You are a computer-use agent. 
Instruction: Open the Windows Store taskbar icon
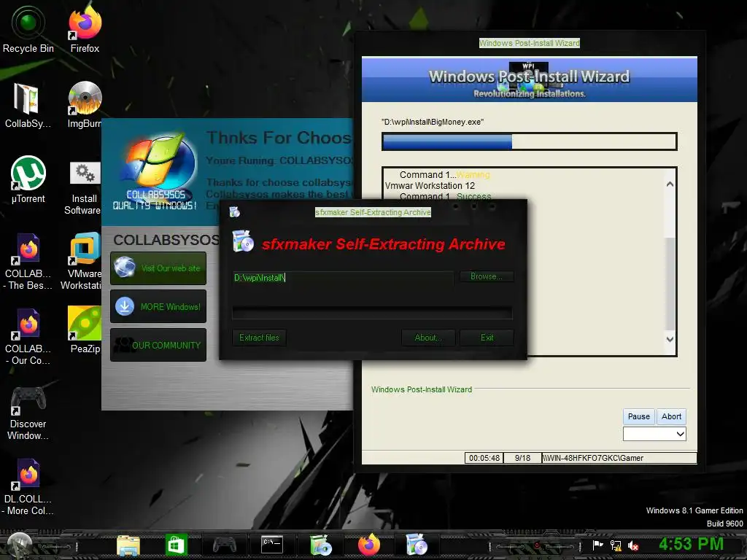tap(176, 545)
